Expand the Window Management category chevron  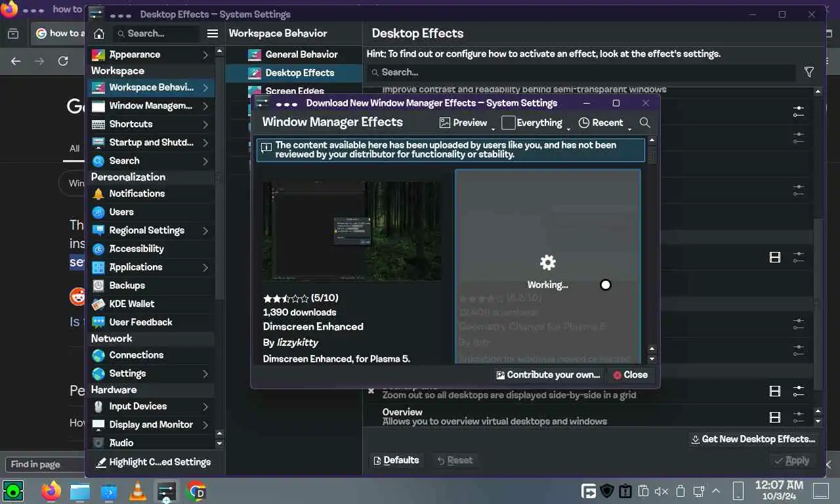click(x=205, y=106)
